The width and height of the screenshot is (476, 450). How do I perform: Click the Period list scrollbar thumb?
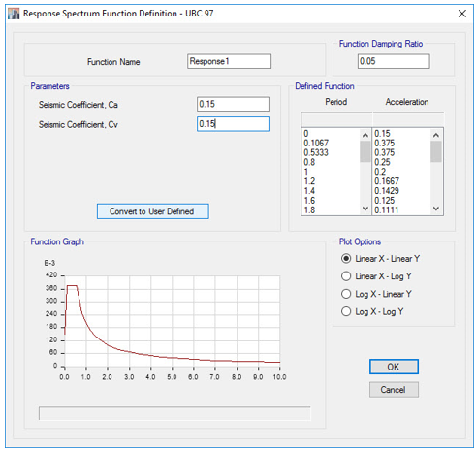pos(365,151)
